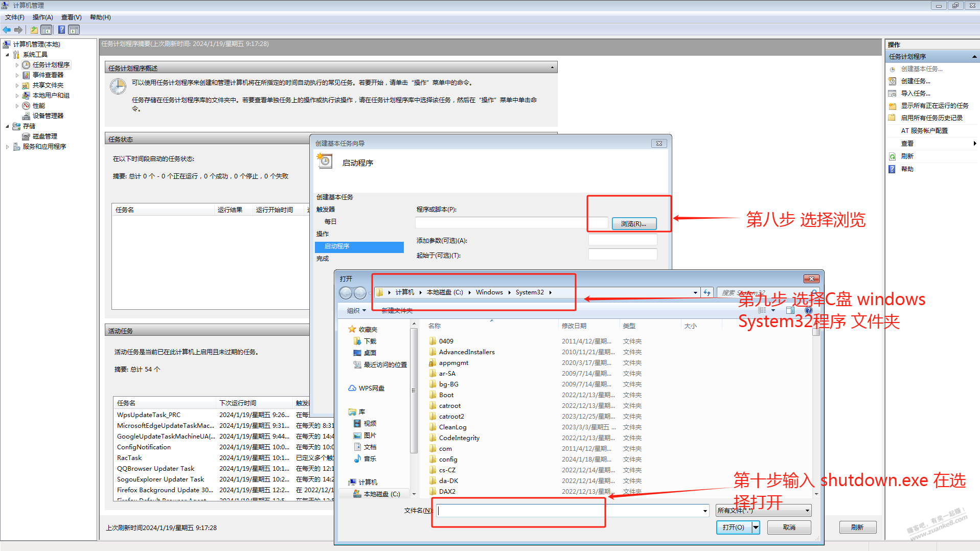Click AT 服务帐户配置 action
Viewport: 980px width, 551px height.
tap(924, 131)
